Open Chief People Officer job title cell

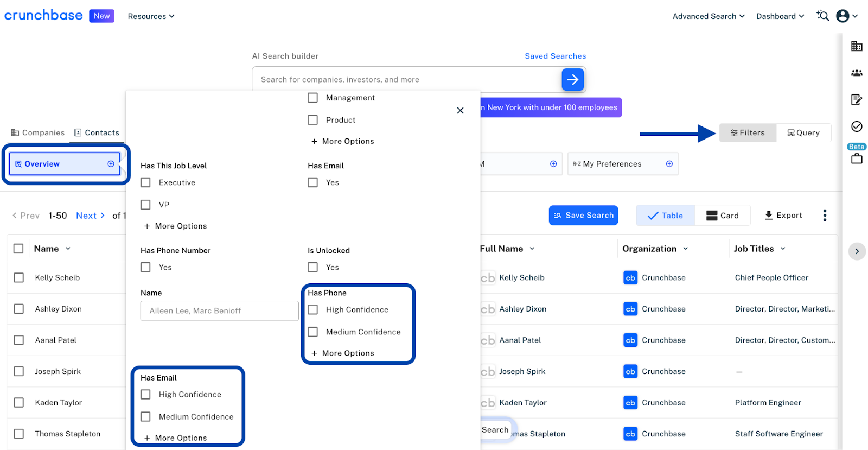pyautogui.click(x=771, y=277)
